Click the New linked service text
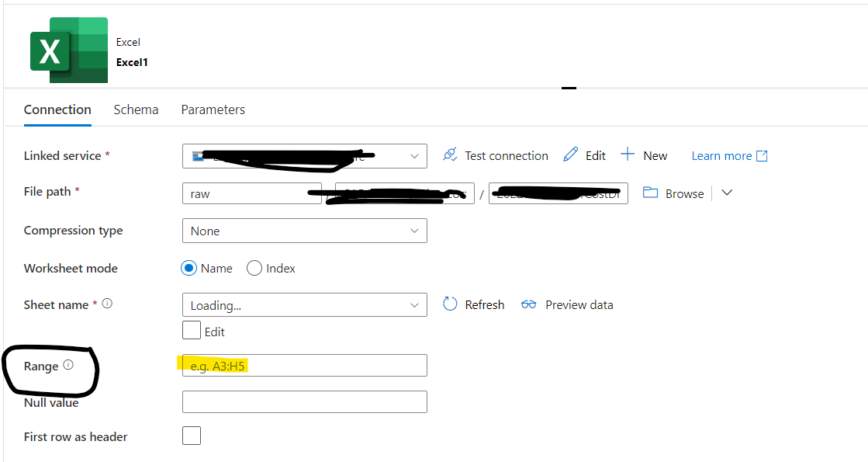Image resolution: width=868 pixels, height=462 pixels. pos(655,156)
